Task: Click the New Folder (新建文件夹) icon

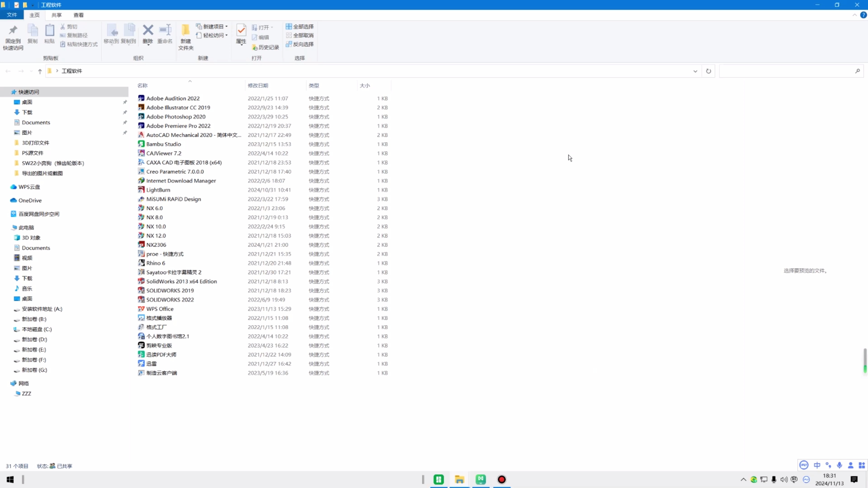Action: (x=186, y=36)
